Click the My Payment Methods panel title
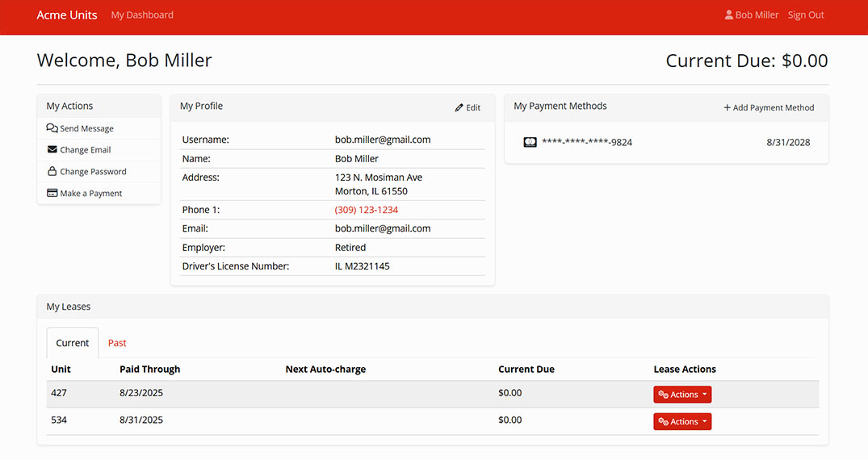The image size is (868, 460). pos(560,106)
